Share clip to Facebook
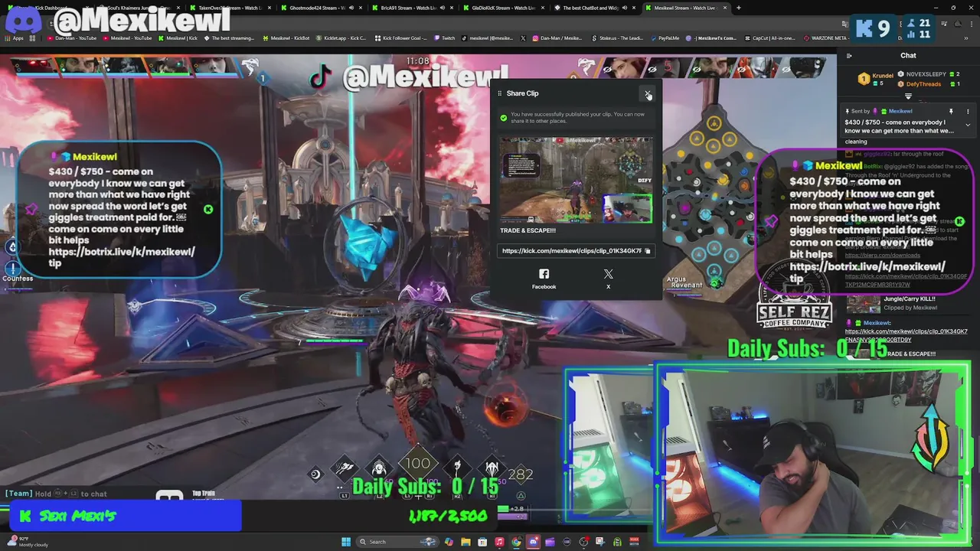The image size is (980, 551). pyautogui.click(x=544, y=279)
